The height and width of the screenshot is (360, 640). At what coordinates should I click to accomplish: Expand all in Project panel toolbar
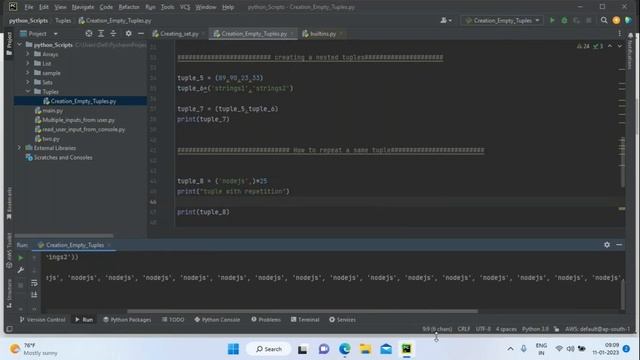pyautogui.click(x=101, y=33)
